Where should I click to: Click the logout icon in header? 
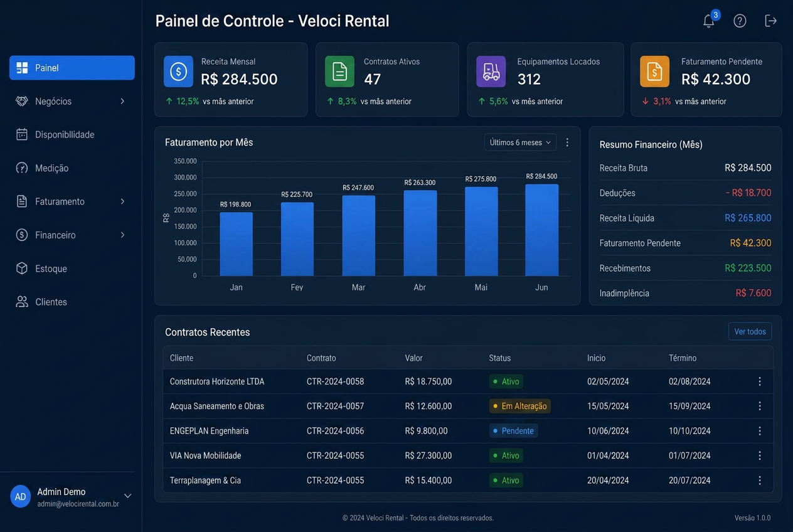(x=771, y=21)
